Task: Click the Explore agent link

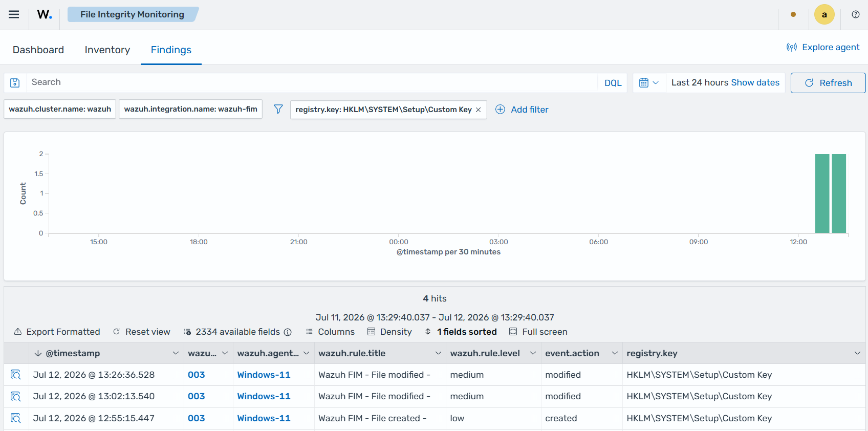Action: pos(823,47)
